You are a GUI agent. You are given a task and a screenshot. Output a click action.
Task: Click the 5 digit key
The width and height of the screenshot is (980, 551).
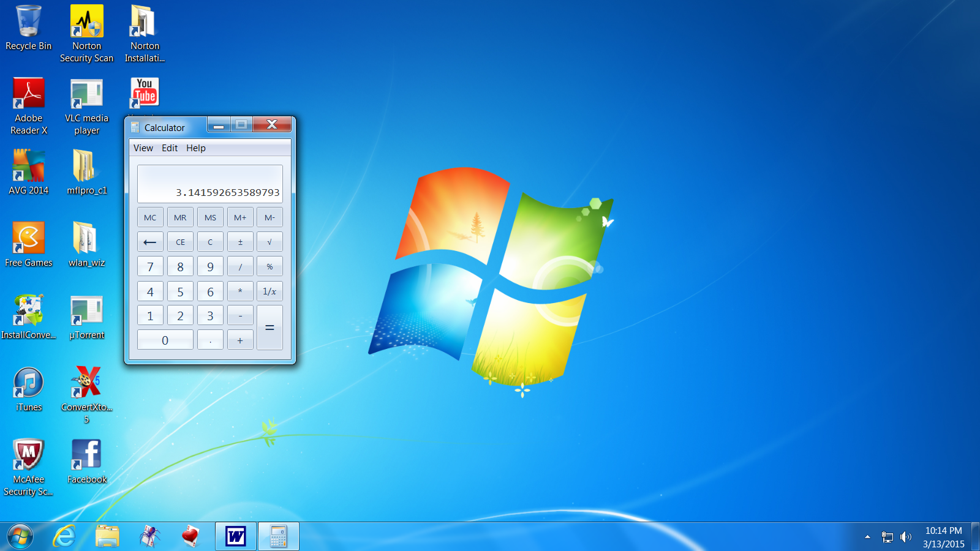click(180, 291)
